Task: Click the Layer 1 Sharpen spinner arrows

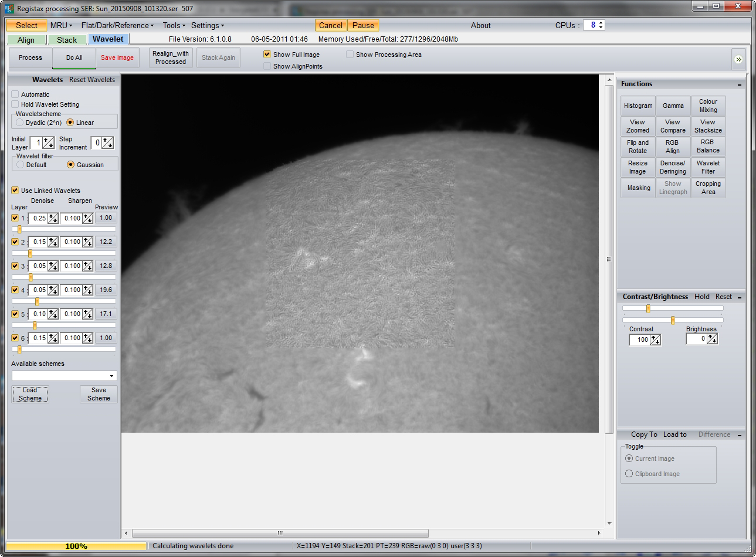Action: [88, 218]
